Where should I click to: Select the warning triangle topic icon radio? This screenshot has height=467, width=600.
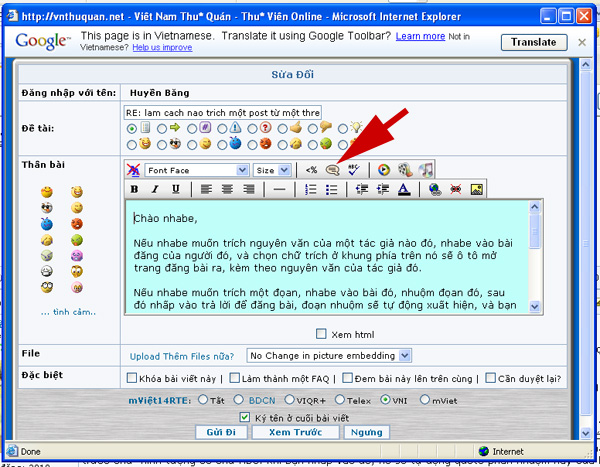point(222,129)
